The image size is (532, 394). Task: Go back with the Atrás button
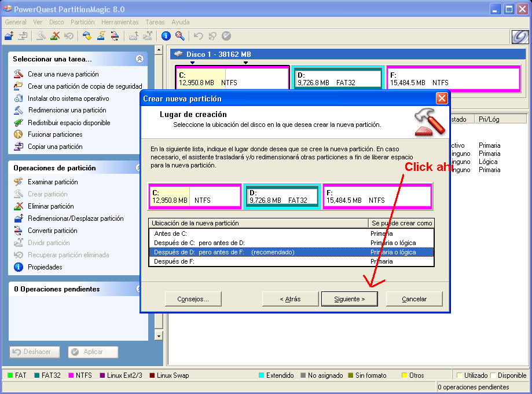click(x=290, y=299)
